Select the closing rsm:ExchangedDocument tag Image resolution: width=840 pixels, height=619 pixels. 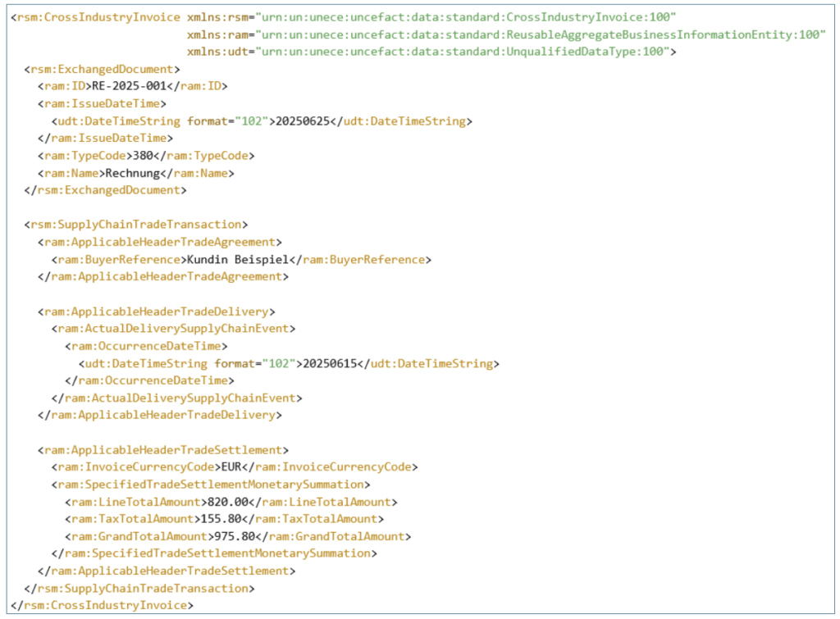pos(105,190)
